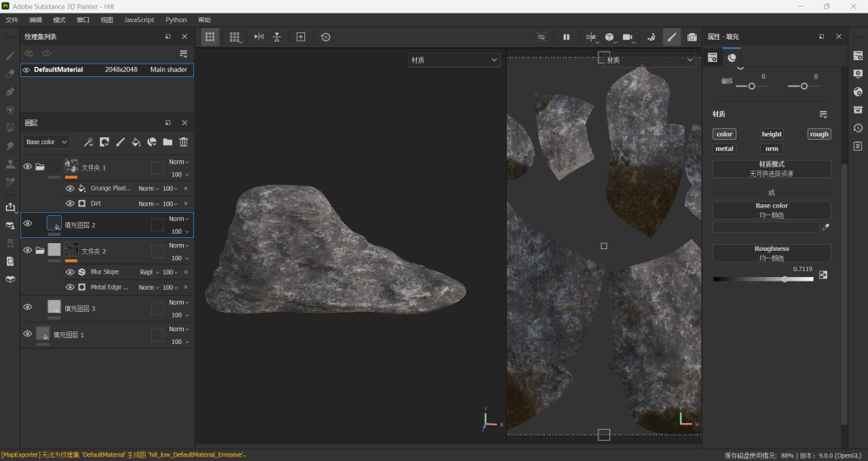The height and width of the screenshot is (461, 868).
Task: Open the 3D viewport 材质 display dropdown
Action: point(454,60)
